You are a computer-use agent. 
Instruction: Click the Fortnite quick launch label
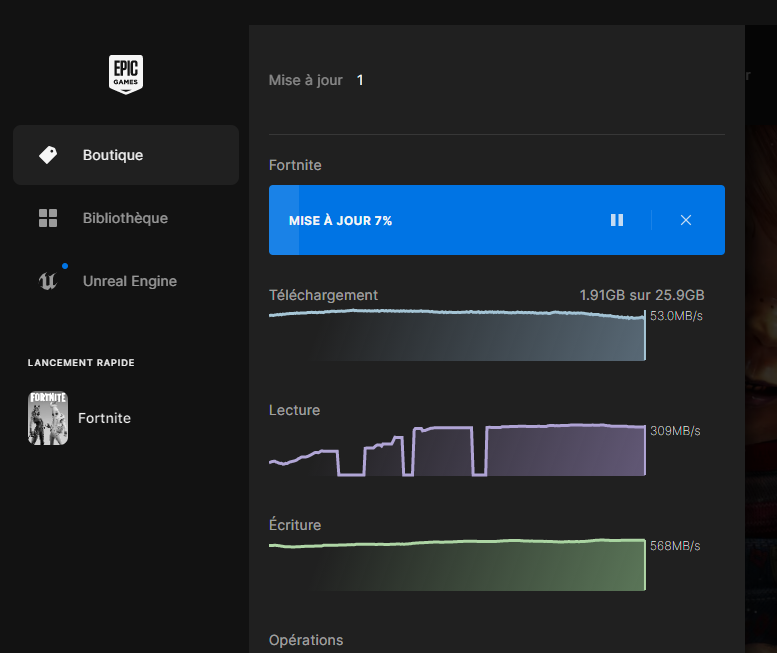click(x=104, y=418)
